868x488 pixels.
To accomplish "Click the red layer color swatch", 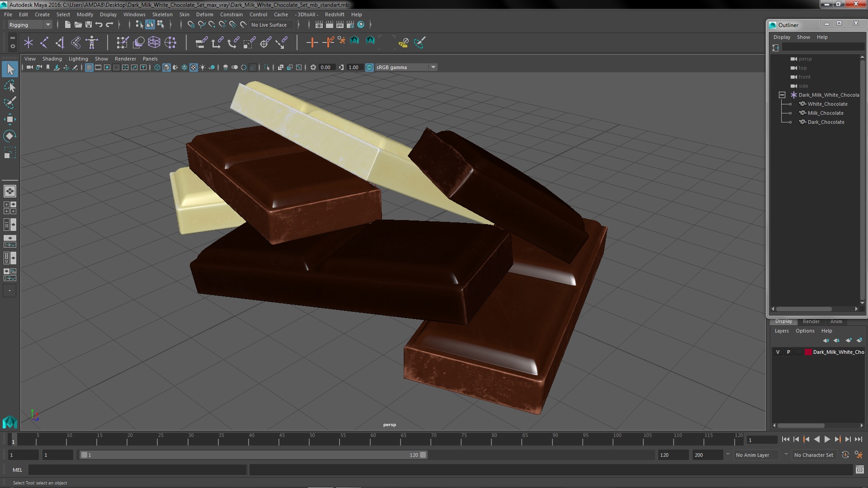I will click(x=808, y=352).
